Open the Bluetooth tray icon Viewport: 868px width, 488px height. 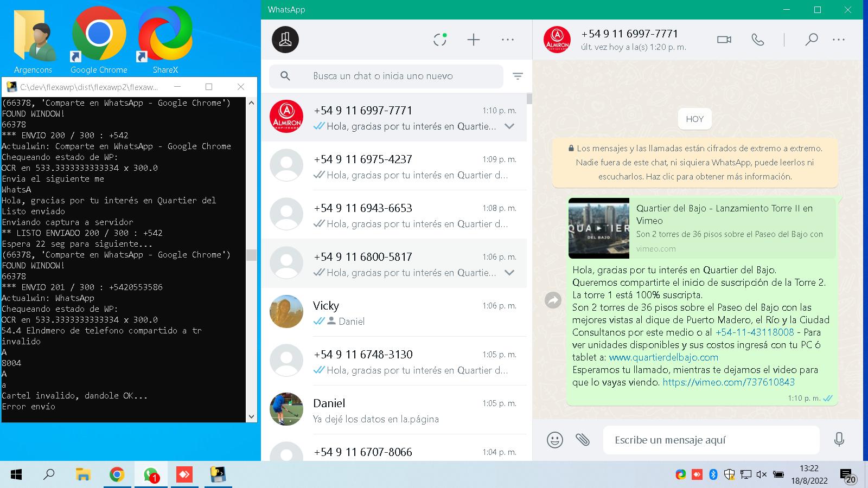coord(713,475)
